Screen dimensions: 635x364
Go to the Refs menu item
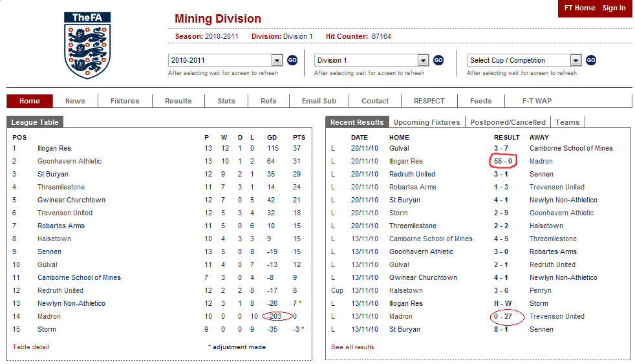[268, 101]
